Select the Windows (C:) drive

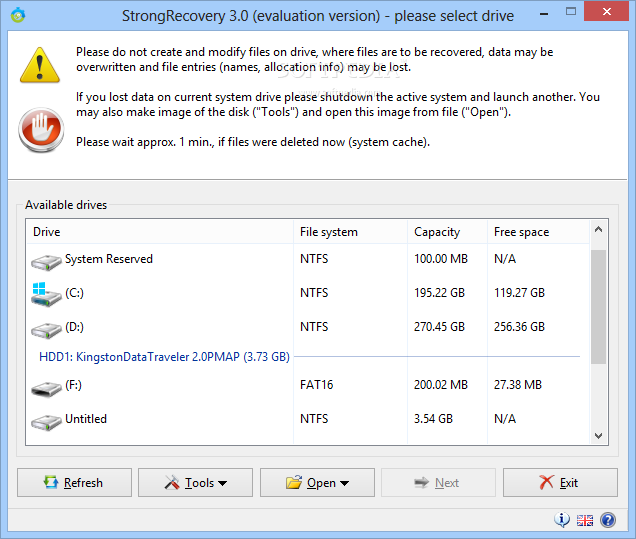[x=75, y=294]
